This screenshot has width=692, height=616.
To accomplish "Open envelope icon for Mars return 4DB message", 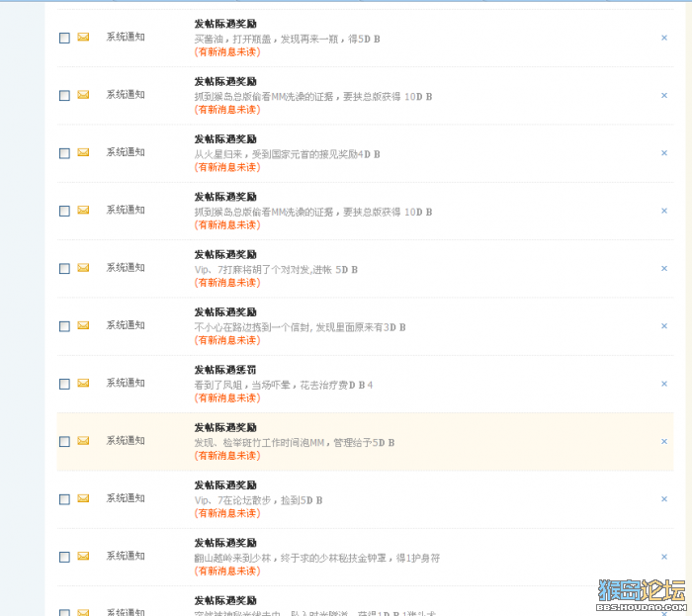I will pyautogui.click(x=83, y=152).
